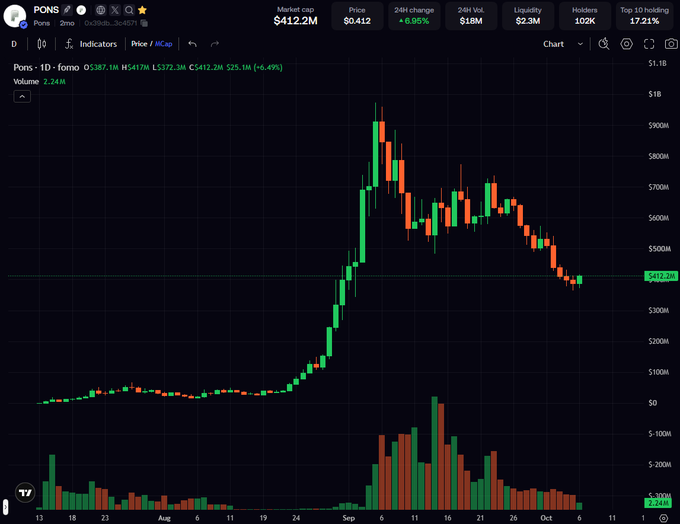Click the quick search lightning magnifier icon
Image resolution: width=680 pixels, height=524 pixels.
coord(604,44)
